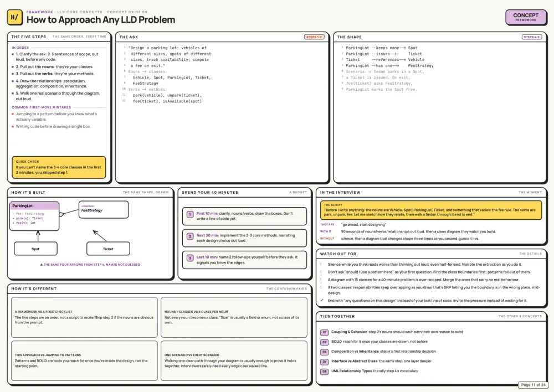
Task: Click the checkmark beside 'End with any questions'
Action: pos(322,300)
